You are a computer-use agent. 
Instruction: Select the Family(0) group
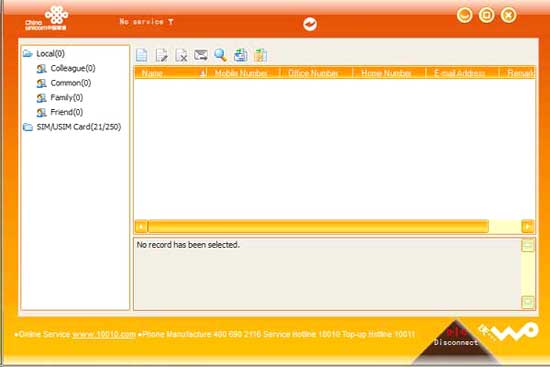[67, 98]
